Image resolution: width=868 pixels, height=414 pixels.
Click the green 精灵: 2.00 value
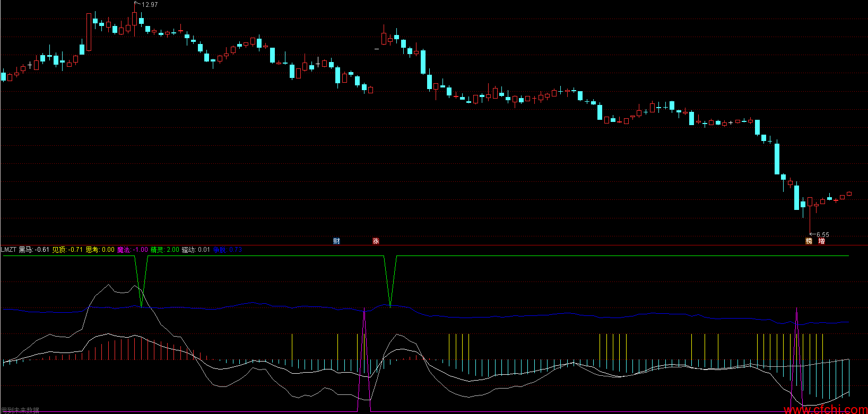click(165, 250)
